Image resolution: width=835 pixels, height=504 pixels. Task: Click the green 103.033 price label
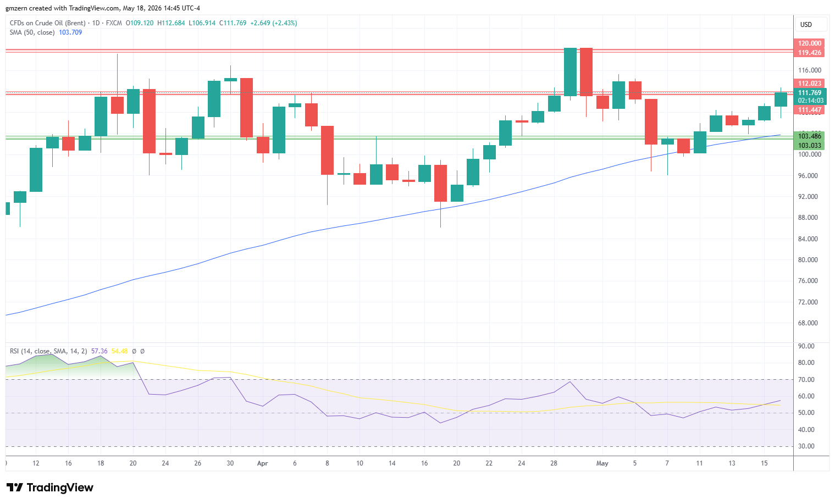[x=810, y=146]
